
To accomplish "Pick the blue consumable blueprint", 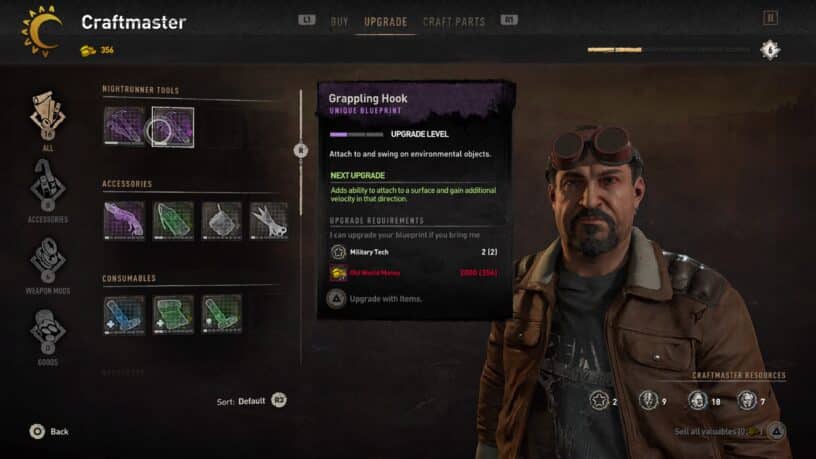I will pos(124,314).
